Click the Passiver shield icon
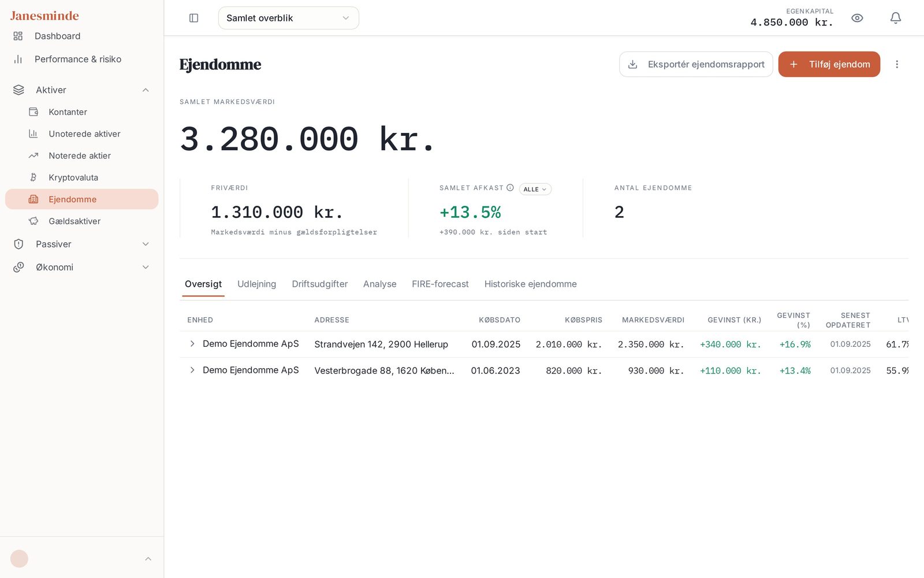This screenshot has width=924, height=578. coord(18,244)
